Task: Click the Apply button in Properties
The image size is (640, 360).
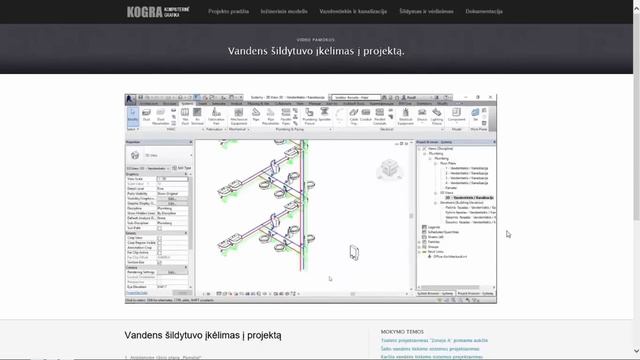Action: [x=182, y=293]
